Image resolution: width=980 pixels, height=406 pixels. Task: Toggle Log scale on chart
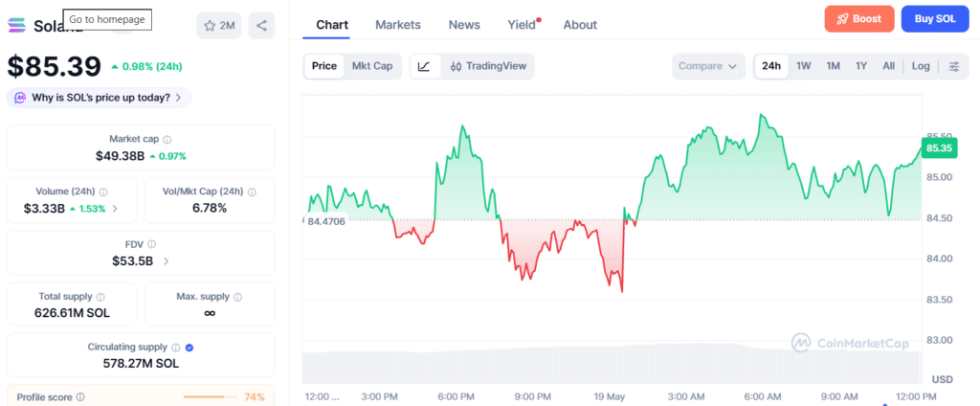tap(921, 66)
